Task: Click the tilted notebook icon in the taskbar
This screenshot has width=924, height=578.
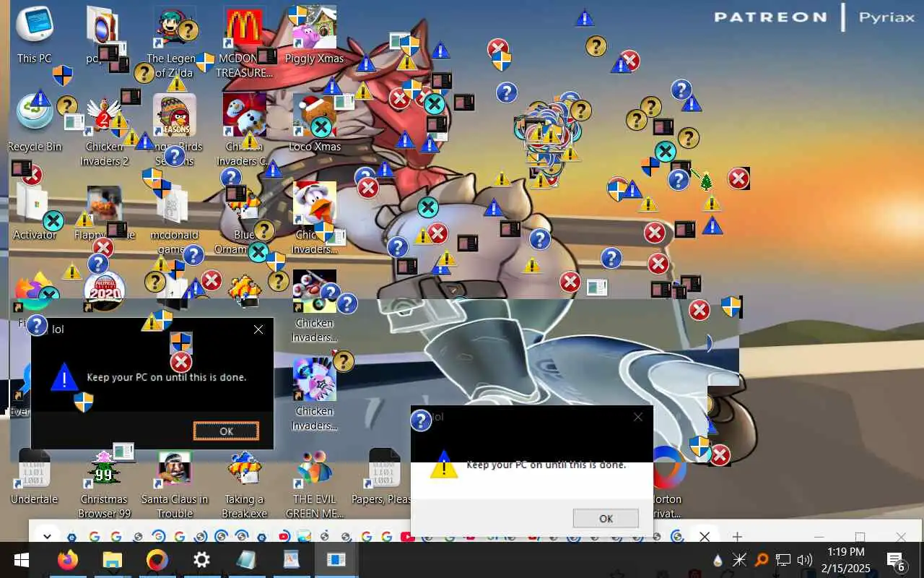Action: point(246,560)
